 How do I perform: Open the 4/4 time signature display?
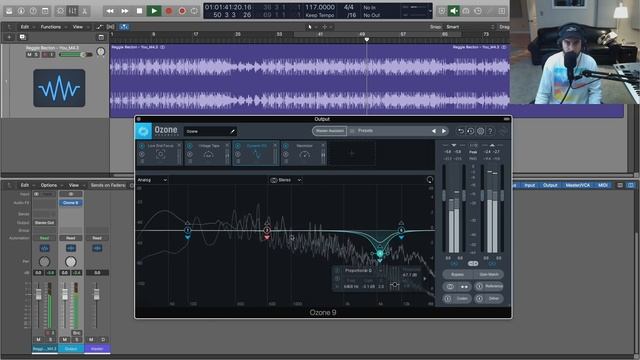(348, 7)
